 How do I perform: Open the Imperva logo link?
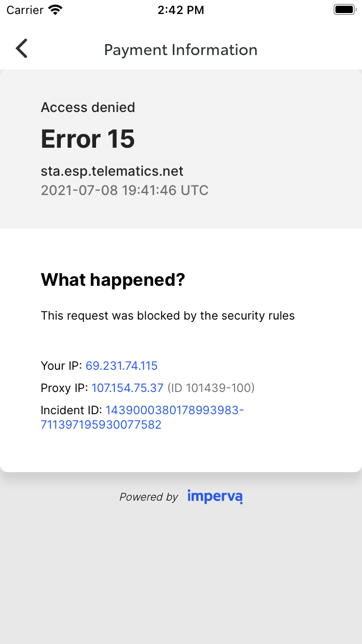[x=215, y=496]
